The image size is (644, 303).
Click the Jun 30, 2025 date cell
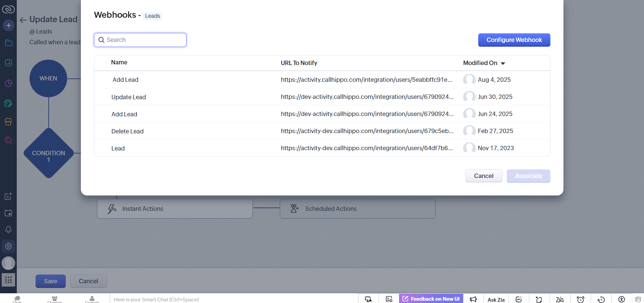tap(495, 97)
